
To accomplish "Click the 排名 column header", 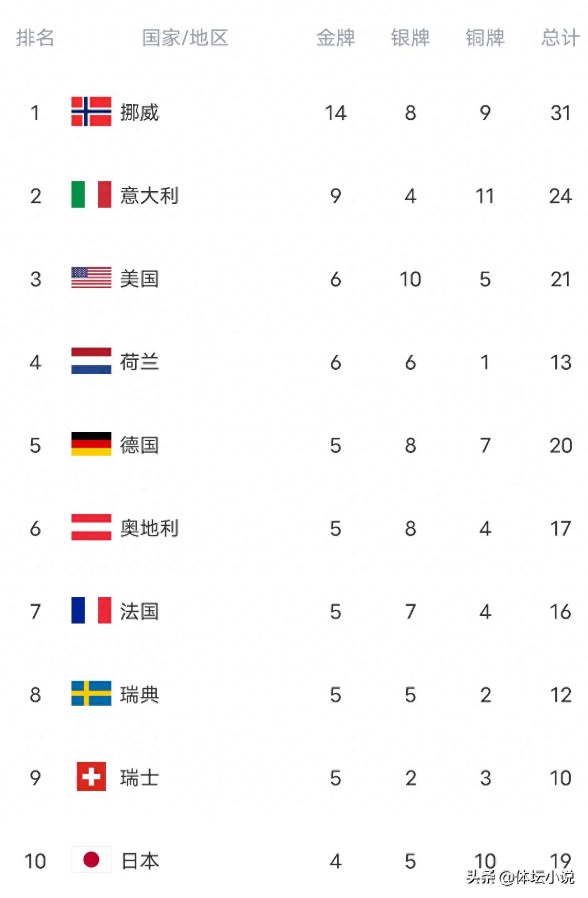I will pos(35,38).
